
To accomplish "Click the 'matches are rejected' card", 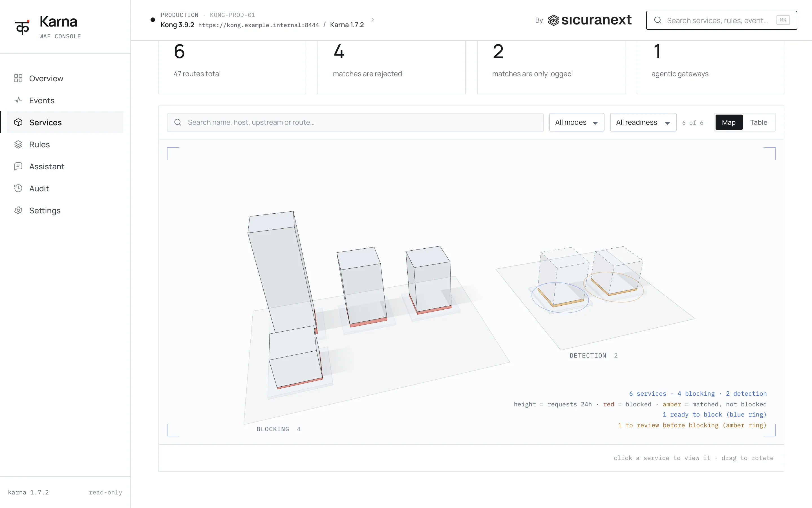I will point(391,67).
